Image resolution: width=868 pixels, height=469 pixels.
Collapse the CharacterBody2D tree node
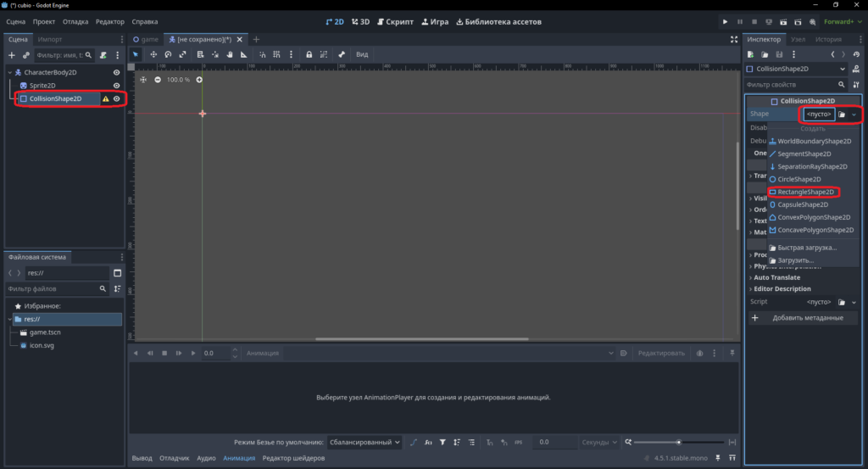coord(10,73)
